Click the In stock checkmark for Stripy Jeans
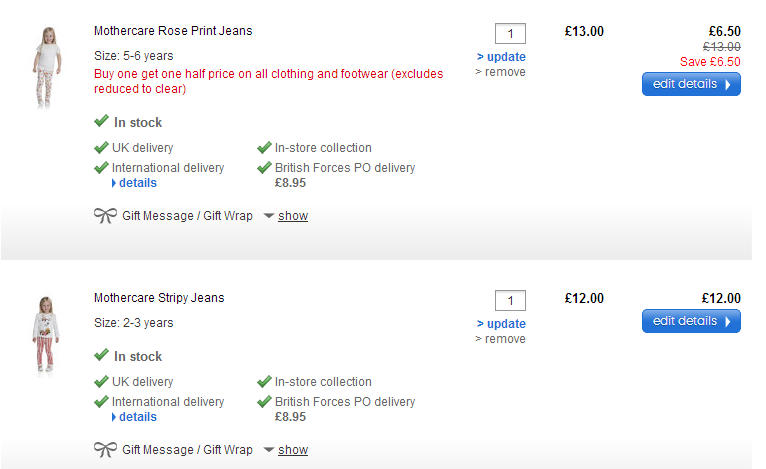766x469 pixels. coord(101,356)
